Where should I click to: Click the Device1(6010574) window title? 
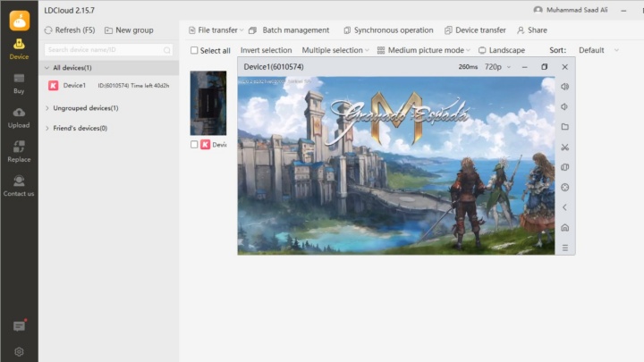tap(274, 67)
